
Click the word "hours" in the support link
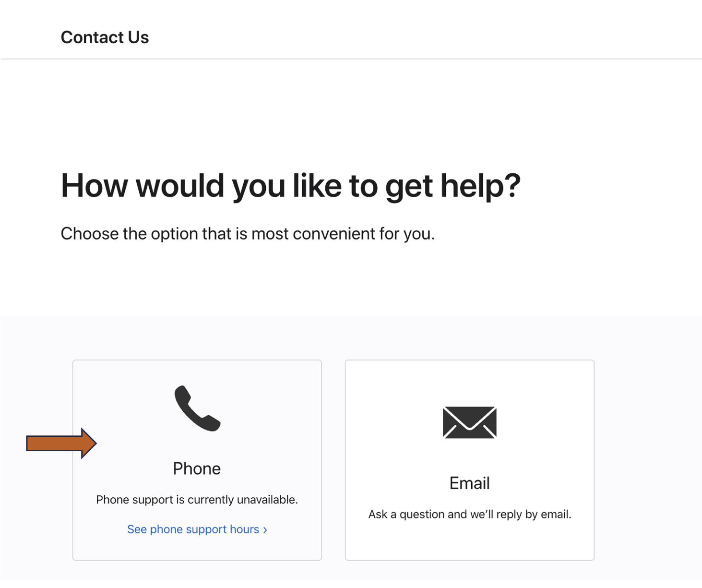point(244,529)
